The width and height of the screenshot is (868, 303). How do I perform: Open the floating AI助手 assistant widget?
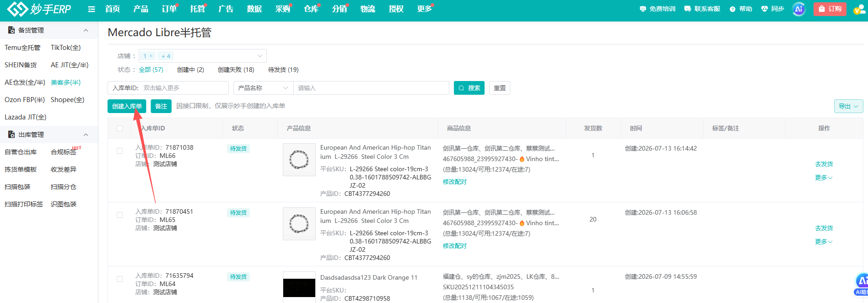862,285
